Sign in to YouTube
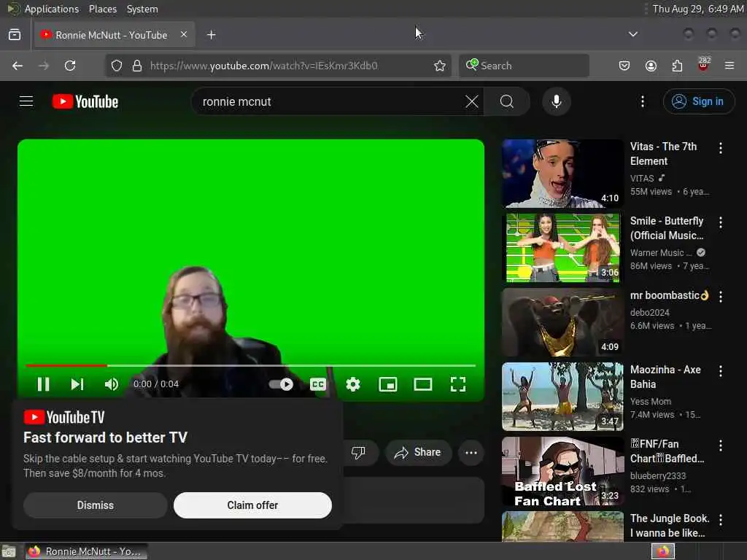Image resolution: width=747 pixels, height=560 pixels. pyautogui.click(x=698, y=101)
